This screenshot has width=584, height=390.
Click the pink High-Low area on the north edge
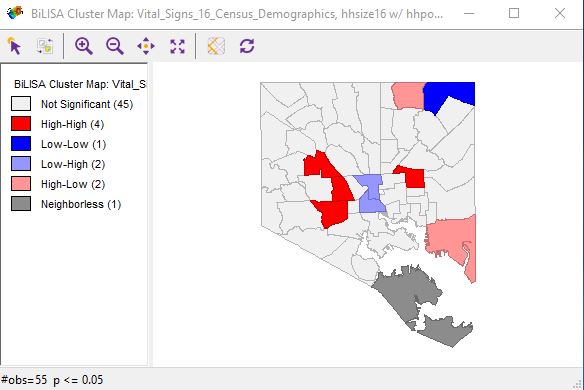tap(408, 95)
